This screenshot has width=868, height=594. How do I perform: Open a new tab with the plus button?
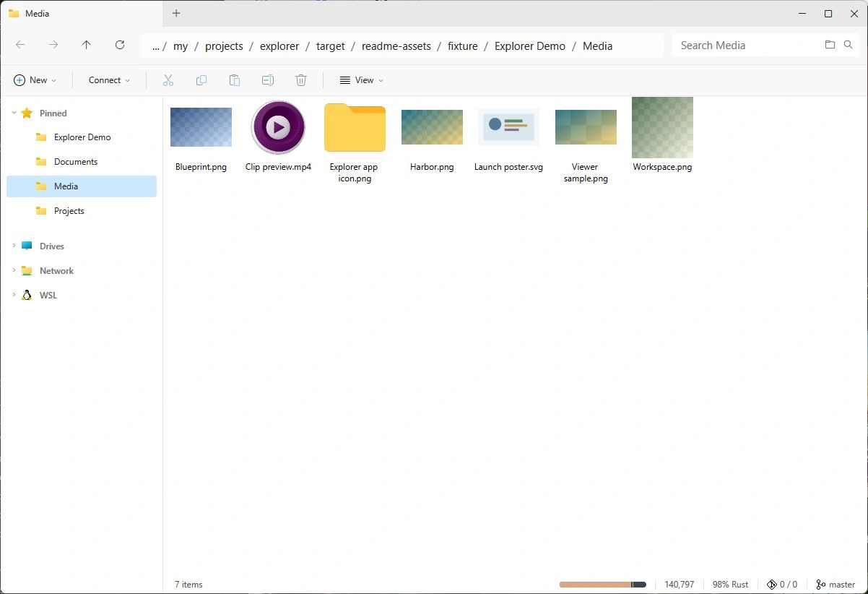(176, 13)
